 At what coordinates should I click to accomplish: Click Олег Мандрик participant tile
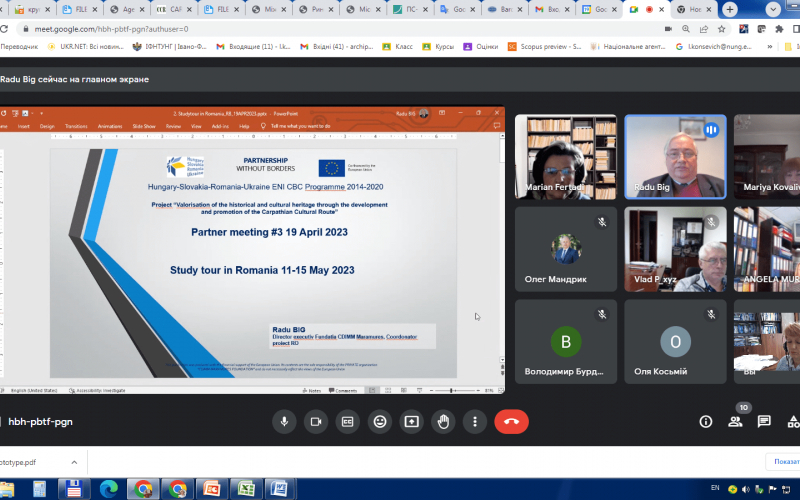[566, 249]
